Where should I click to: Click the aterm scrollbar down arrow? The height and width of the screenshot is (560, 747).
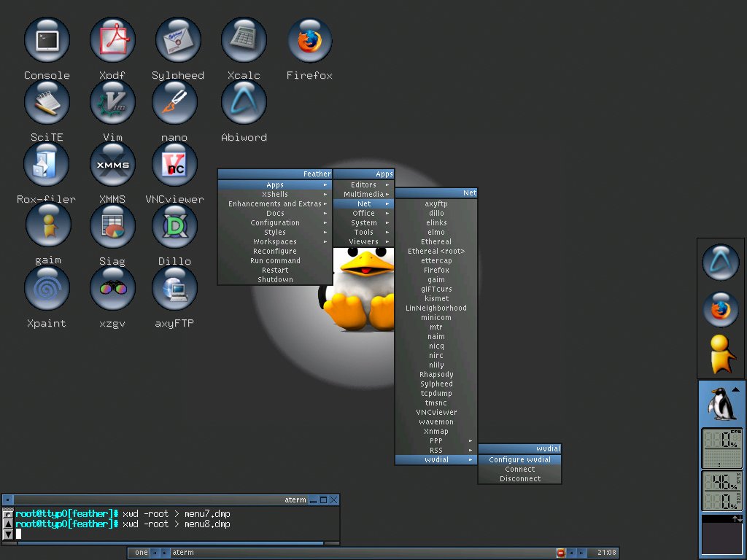point(8,534)
